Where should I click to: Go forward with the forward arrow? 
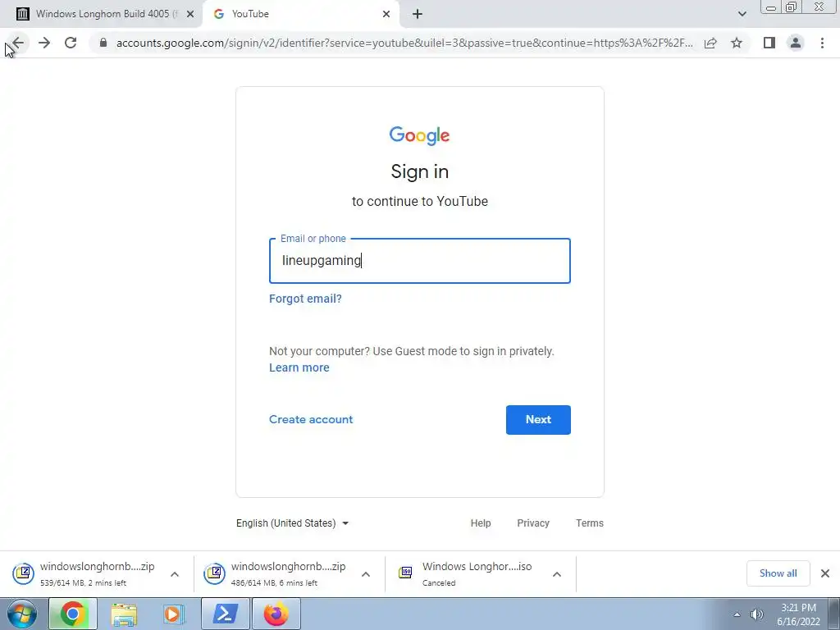[44, 43]
